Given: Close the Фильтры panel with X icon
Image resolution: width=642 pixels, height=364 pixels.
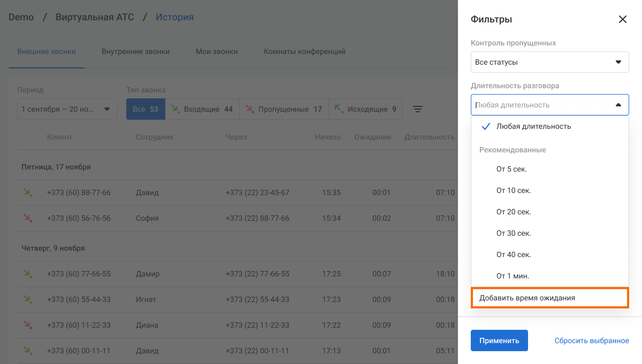Looking at the screenshot, I should [x=622, y=19].
